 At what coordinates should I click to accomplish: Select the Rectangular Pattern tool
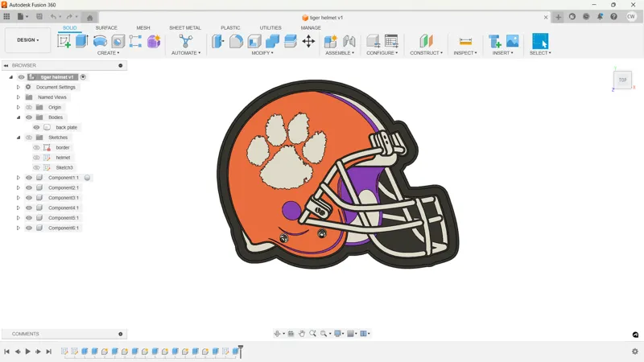point(135,41)
